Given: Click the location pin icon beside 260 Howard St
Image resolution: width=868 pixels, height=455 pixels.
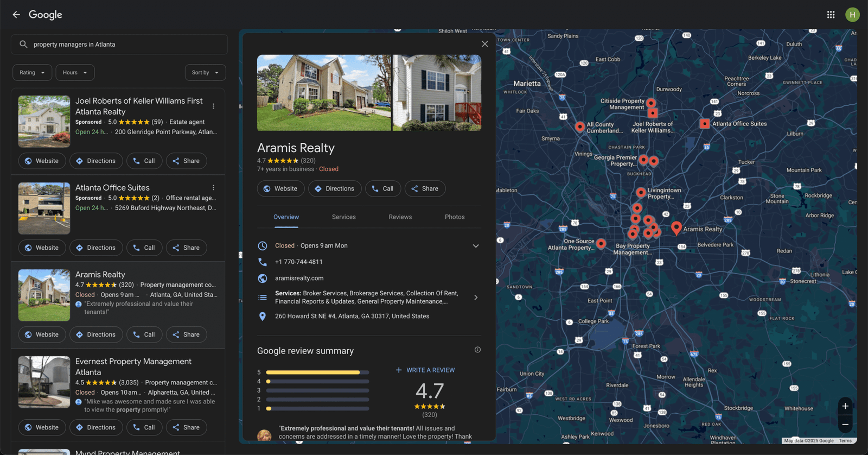Looking at the screenshot, I should (263, 316).
